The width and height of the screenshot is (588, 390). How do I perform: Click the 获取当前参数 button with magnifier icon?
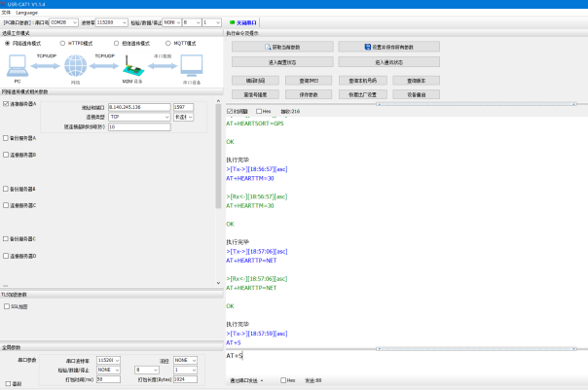(x=281, y=47)
